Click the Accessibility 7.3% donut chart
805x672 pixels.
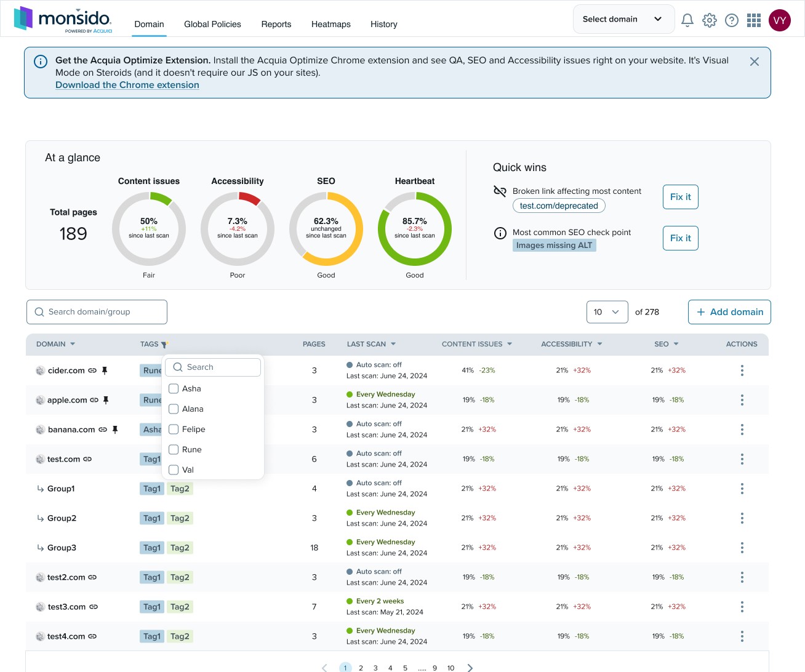238,229
